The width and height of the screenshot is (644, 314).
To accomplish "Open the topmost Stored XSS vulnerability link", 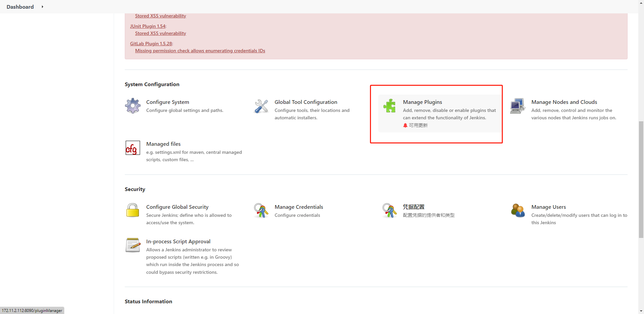I will pos(160,16).
